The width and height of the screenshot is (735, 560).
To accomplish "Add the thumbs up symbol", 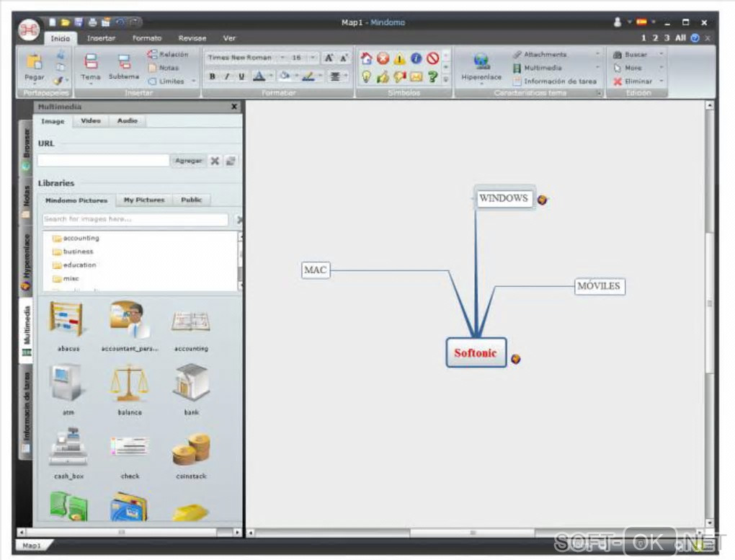I will tap(383, 76).
